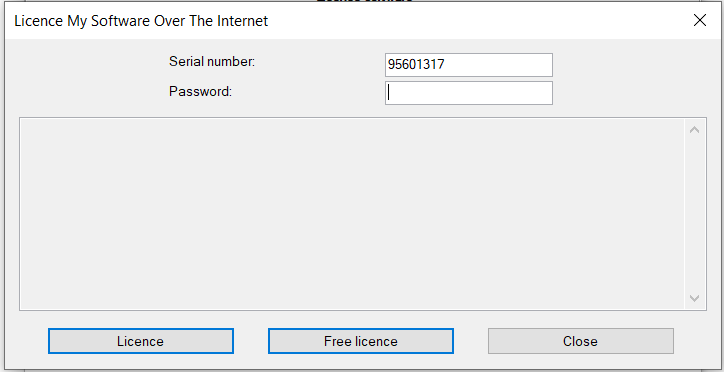Click the Serial number label
The height and width of the screenshot is (372, 724).
point(212,61)
